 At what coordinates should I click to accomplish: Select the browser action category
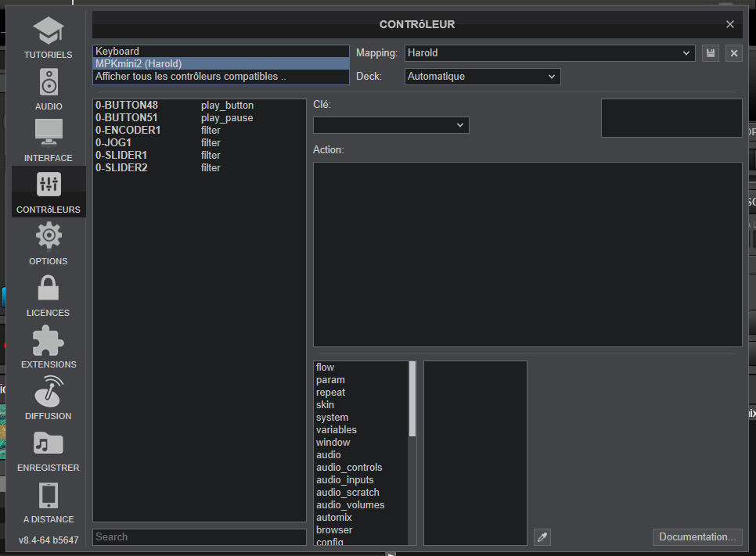click(361, 530)
